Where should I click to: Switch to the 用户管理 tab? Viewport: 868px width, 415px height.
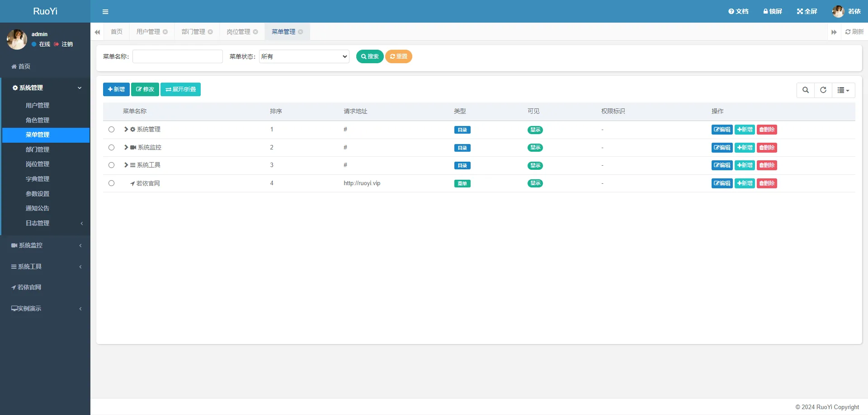[148, 32]
